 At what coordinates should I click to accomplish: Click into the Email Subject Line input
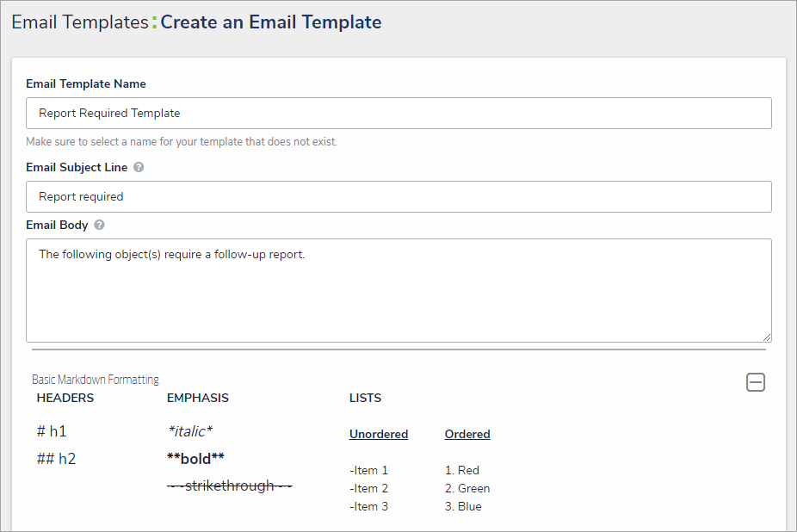[x=398, y=196]
